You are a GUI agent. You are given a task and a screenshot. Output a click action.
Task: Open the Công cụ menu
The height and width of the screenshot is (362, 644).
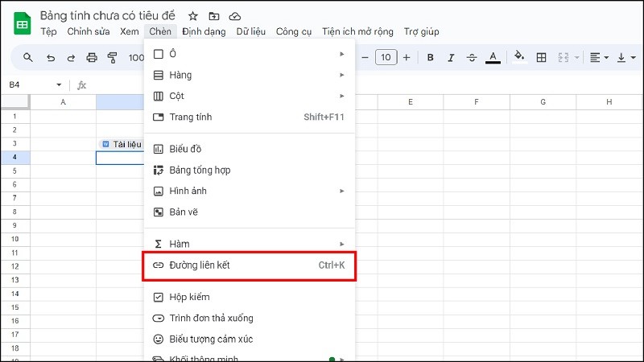(294, 31)
